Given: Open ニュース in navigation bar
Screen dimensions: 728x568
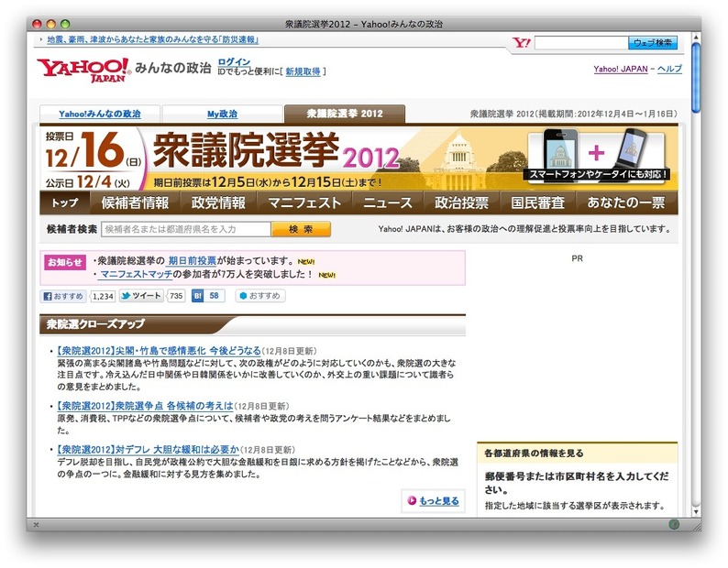Looking at the screenshot, I should point(388,202).
